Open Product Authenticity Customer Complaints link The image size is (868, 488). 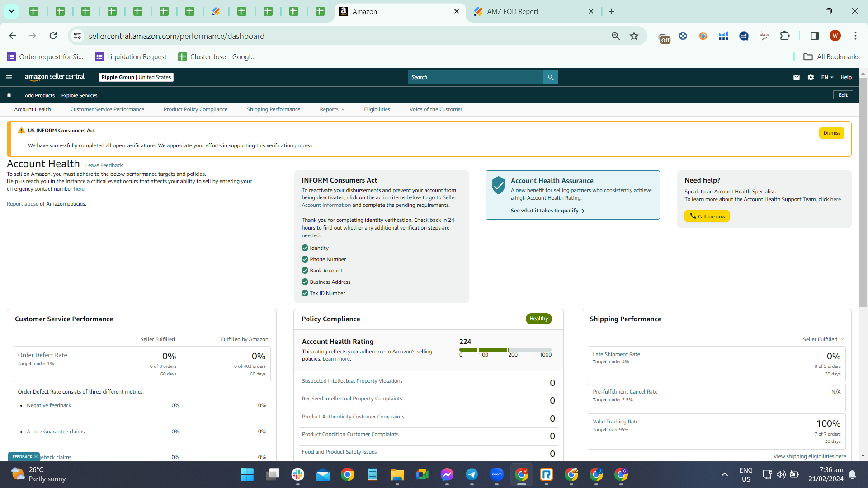click(353, 417)
